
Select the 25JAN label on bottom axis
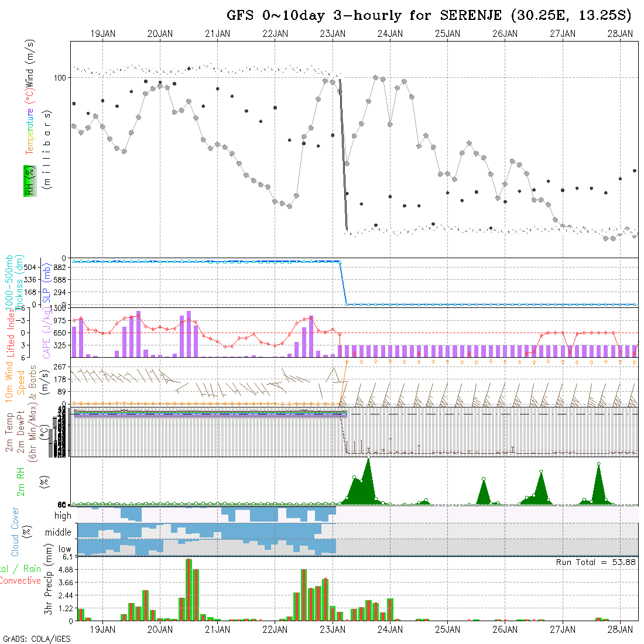pos(447,629)
